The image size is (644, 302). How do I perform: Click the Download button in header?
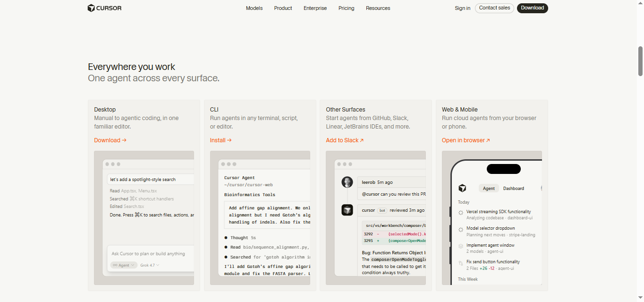532,8
